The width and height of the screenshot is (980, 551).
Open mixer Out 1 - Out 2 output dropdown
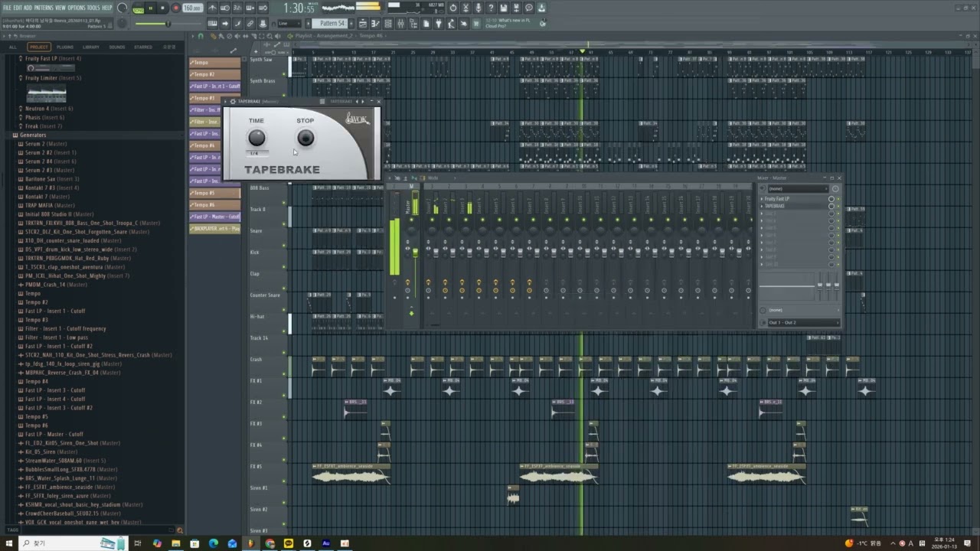(x=803, y=322)
